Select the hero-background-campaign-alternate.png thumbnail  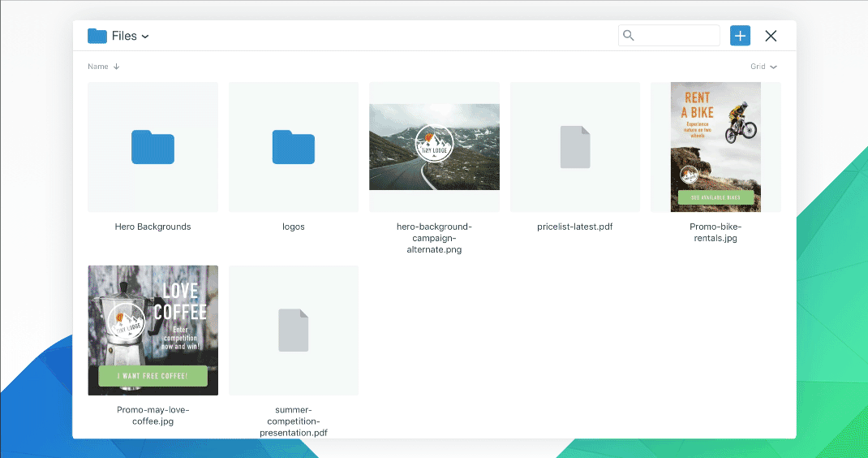pos(434,147)
